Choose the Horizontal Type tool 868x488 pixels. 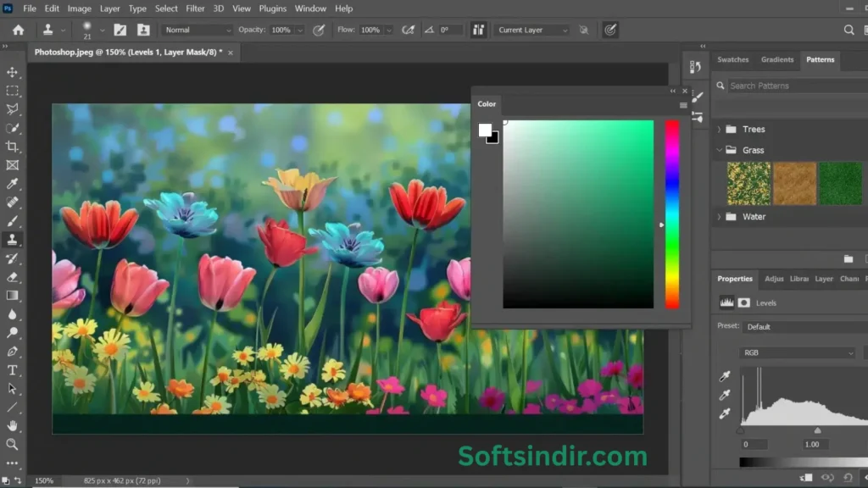[13, 370]
